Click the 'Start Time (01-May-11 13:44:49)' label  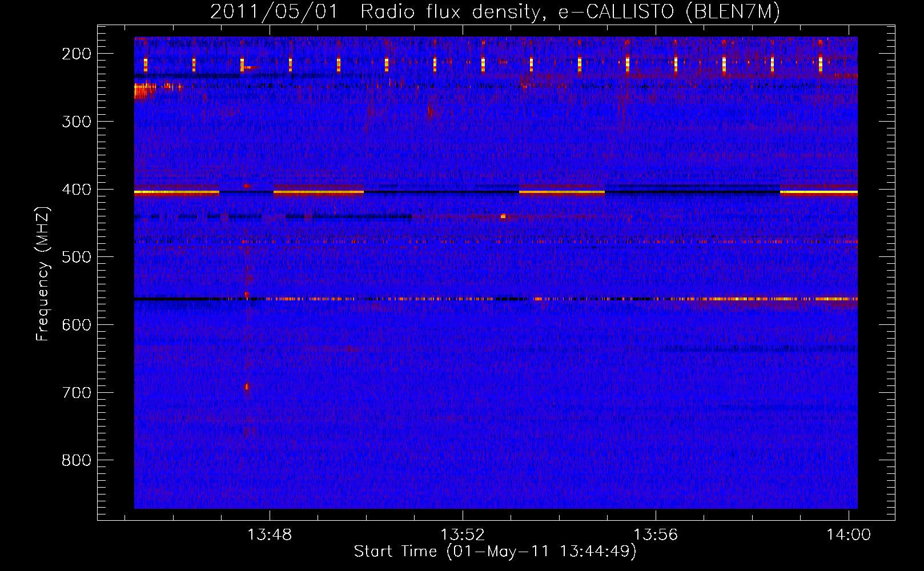(x=495, y=551)
